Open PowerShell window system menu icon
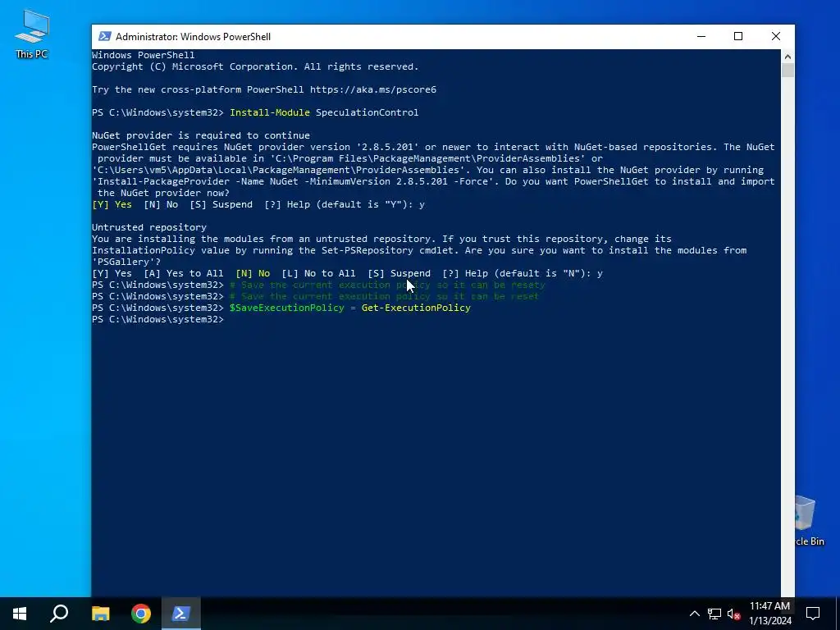 point(105,36)
